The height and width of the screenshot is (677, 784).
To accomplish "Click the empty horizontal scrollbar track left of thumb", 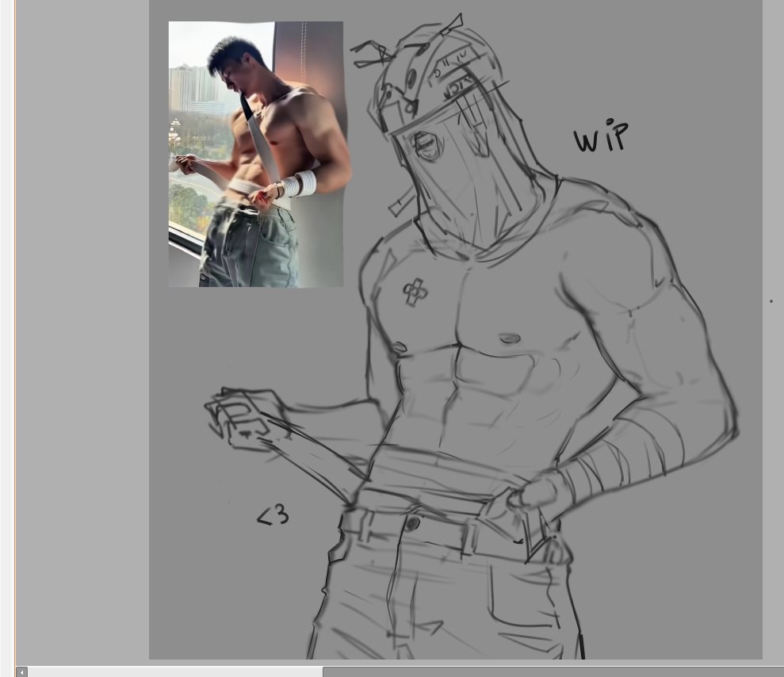I will 175,672.
